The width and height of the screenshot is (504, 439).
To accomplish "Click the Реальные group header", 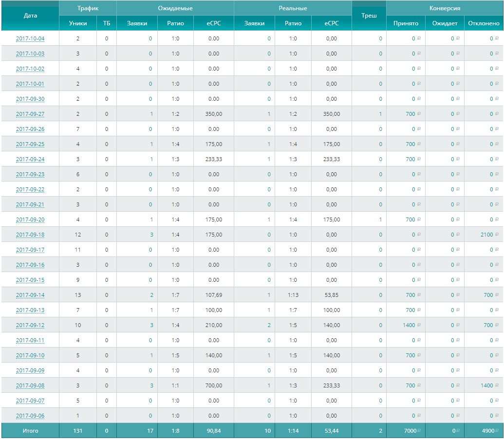I will pos(293,8).
